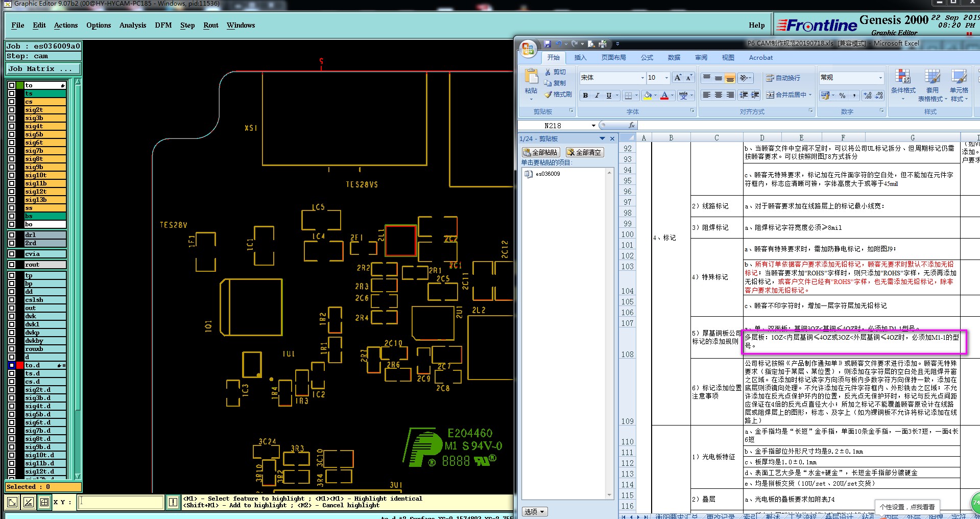The image size is (980, 519).
Task: Open the clipboard pane 1/24 header dropdown arrow
Action: (602, 138)
